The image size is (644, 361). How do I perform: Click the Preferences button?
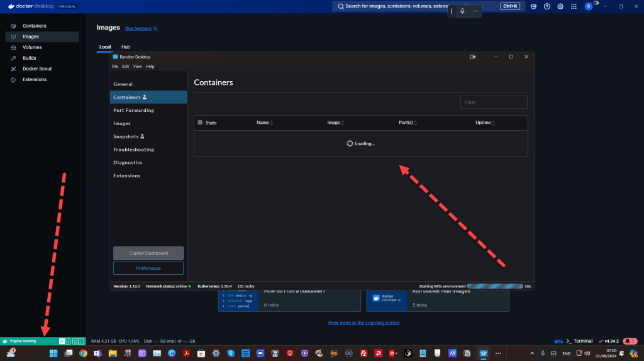tap(148, 268)
